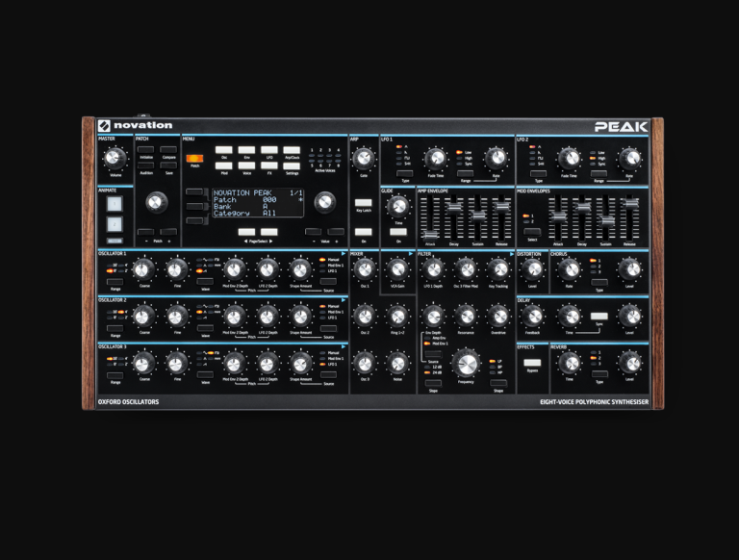Cycle the Oscillator 2 Wave button
This screenshot has height=560, width=739.
[205, 327]
